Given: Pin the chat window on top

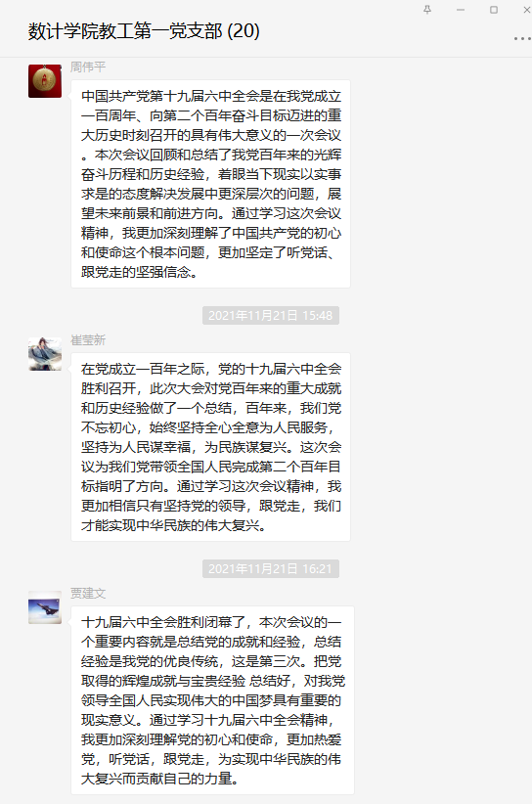Looking at the screenshot, I should [x=427, y=9].
